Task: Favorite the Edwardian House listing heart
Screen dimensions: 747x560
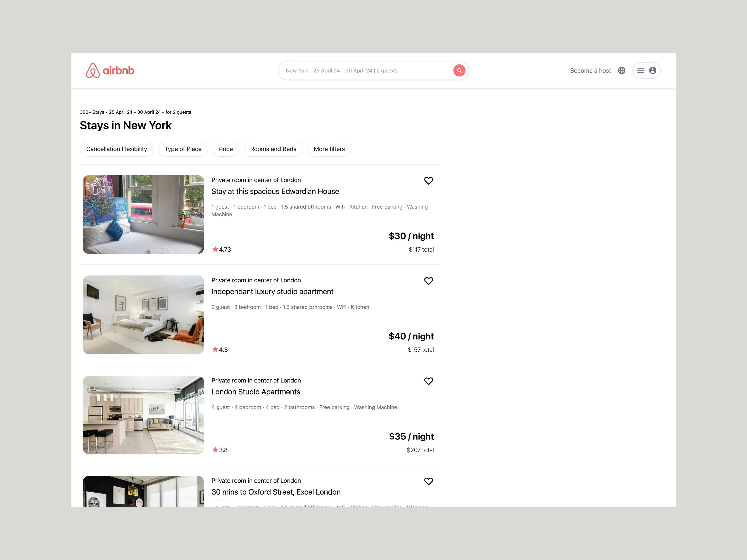Action: (428, 181)
